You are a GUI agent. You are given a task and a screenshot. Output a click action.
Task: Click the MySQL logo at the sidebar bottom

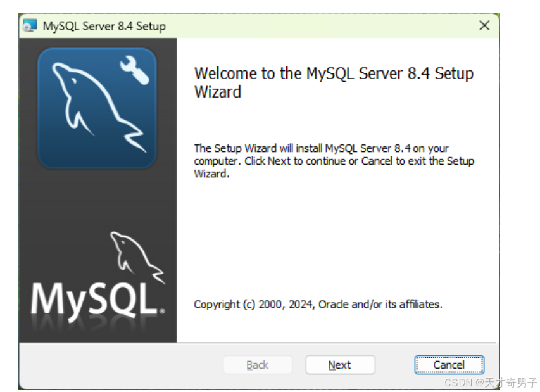coord(98,277)
